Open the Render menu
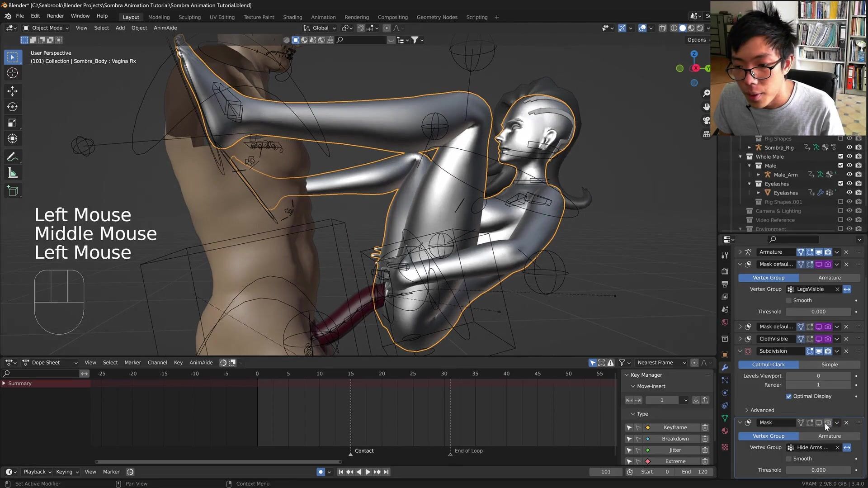 [55, 16]
